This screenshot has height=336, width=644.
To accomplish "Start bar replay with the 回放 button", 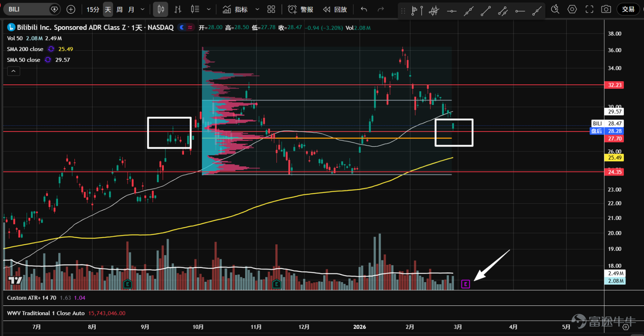I will [x=335, y=9].
